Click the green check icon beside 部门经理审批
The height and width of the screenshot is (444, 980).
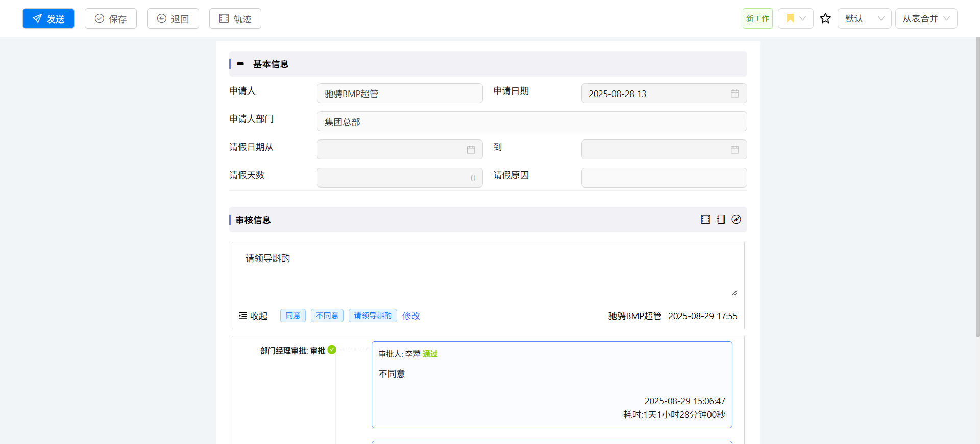[332, 349]
